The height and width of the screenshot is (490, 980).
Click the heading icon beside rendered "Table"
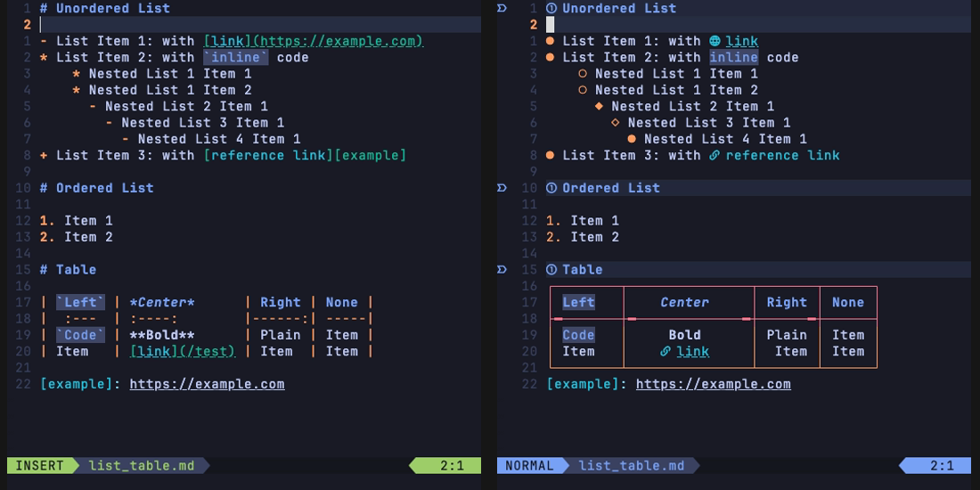click(551, 270)
